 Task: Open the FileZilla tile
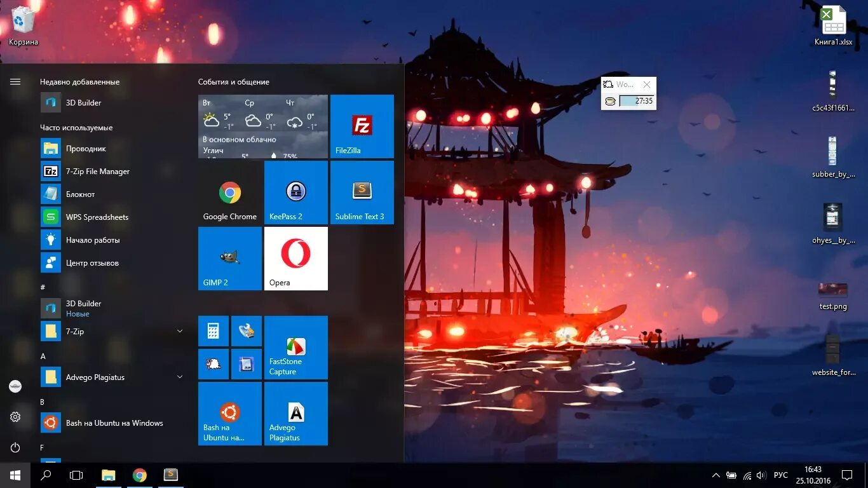click(x=362, y=126)
